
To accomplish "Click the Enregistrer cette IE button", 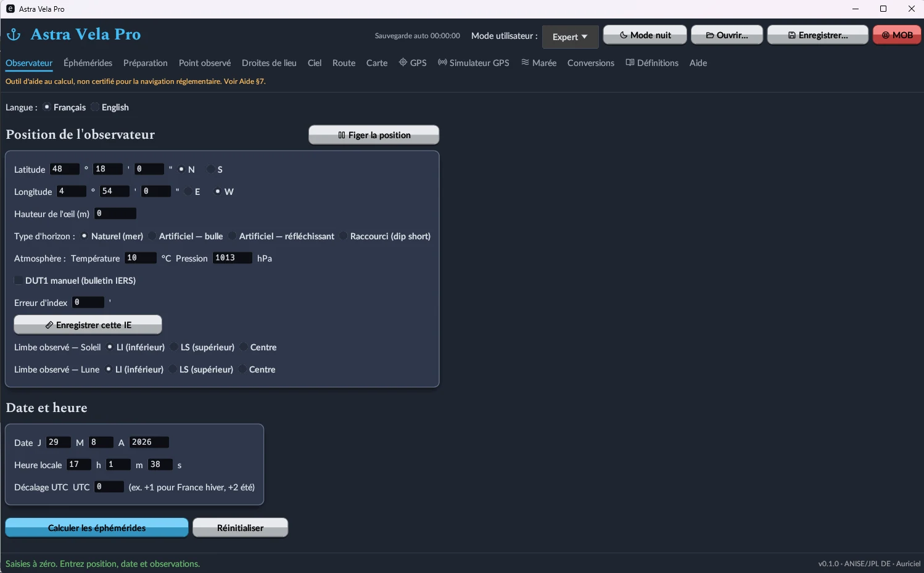I will click(88, 325).
